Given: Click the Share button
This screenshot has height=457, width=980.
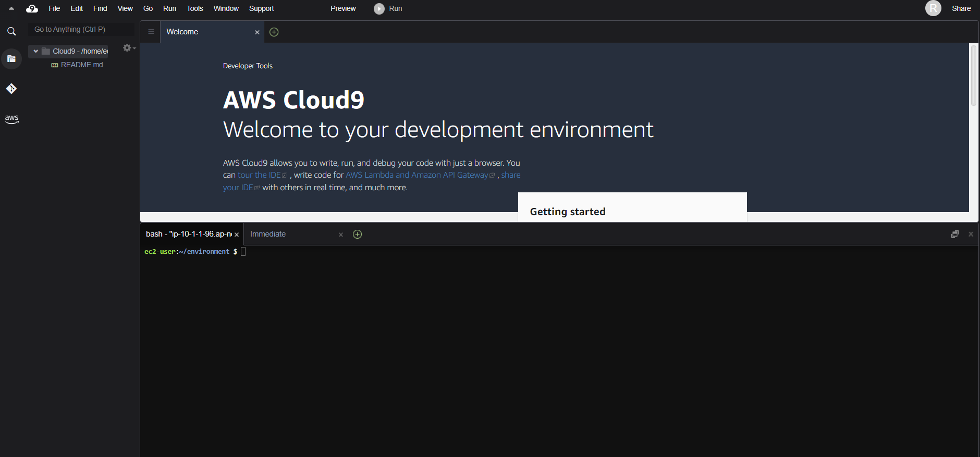Looking at the screenshot, I should pos(961,8).
